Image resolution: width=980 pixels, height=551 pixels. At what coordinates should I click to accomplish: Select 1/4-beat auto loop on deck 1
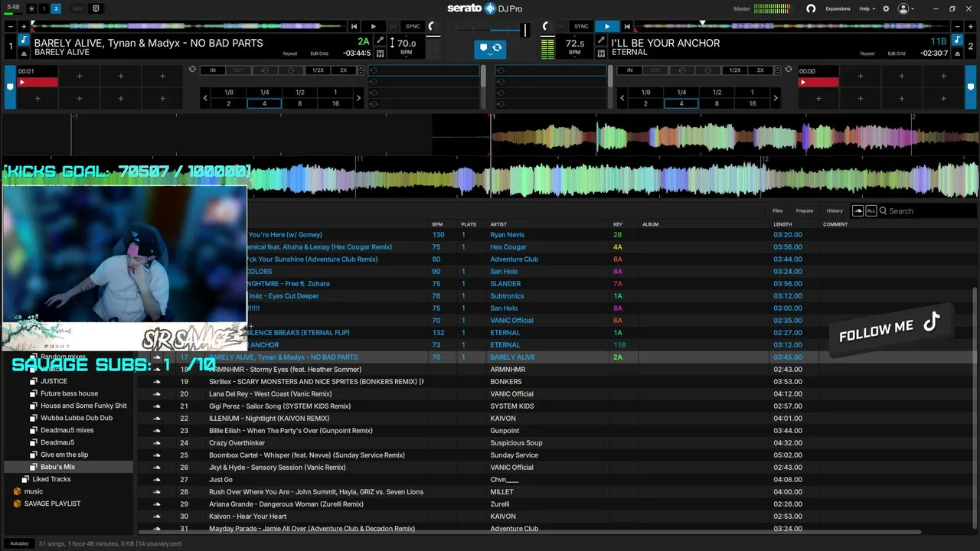click(x=264, y=93)
